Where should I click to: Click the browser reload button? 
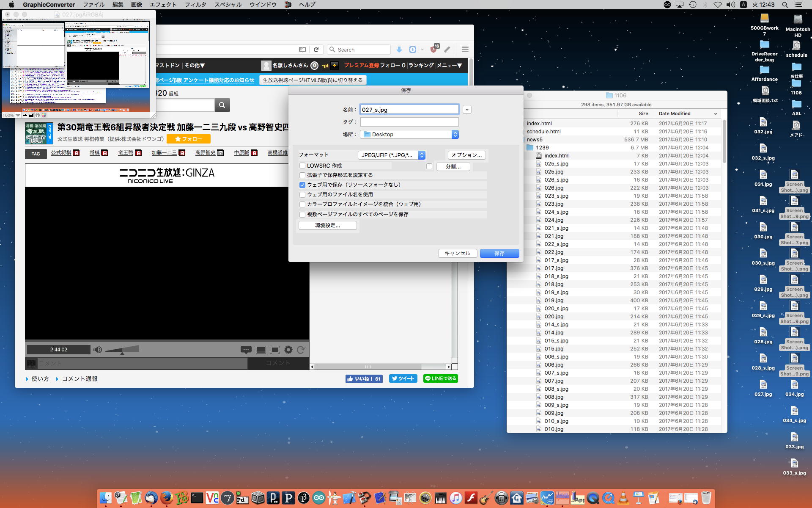[316, 50]
